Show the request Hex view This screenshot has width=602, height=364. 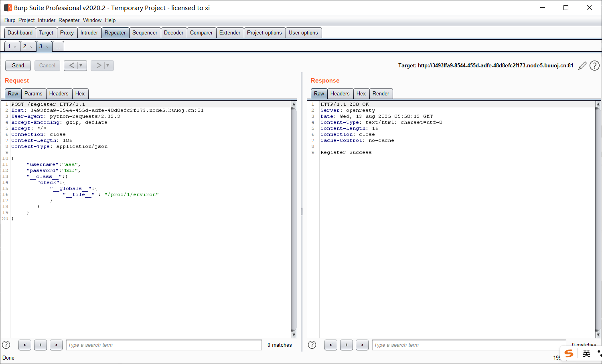(x=80, y=94)
